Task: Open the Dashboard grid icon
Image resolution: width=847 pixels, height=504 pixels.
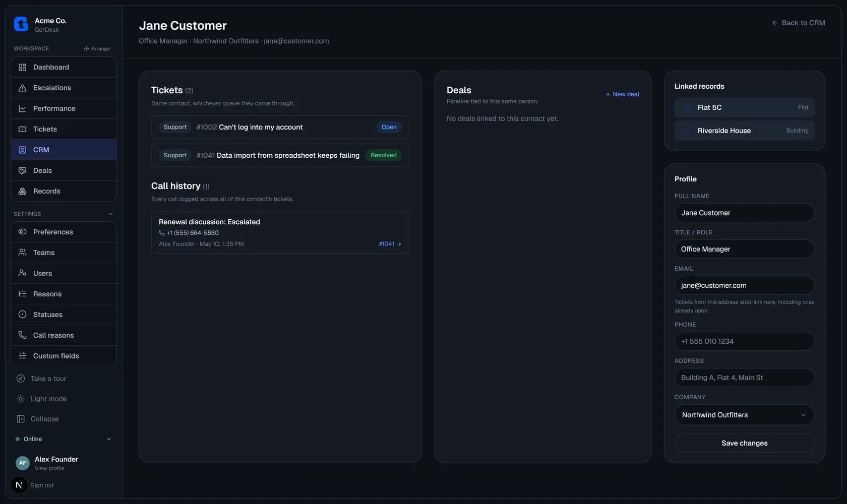Action: click(22, 67)
